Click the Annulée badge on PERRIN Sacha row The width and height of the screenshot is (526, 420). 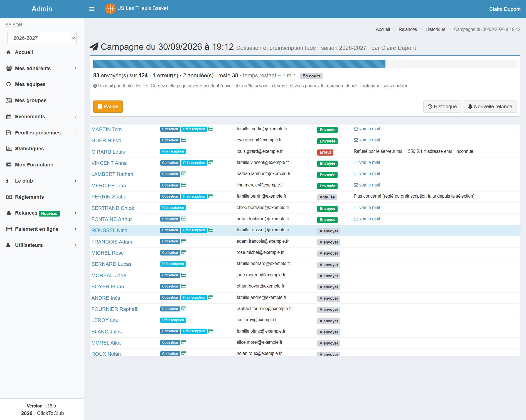[x=327, y=197]
